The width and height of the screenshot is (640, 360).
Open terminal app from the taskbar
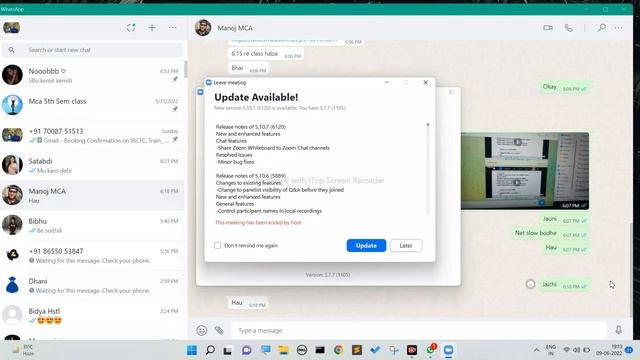coord(320,350)
